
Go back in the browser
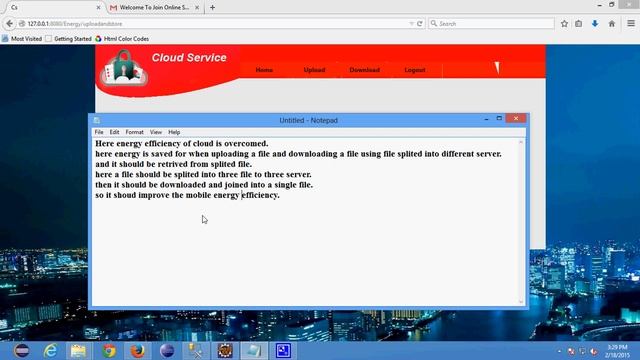point(9,24)
